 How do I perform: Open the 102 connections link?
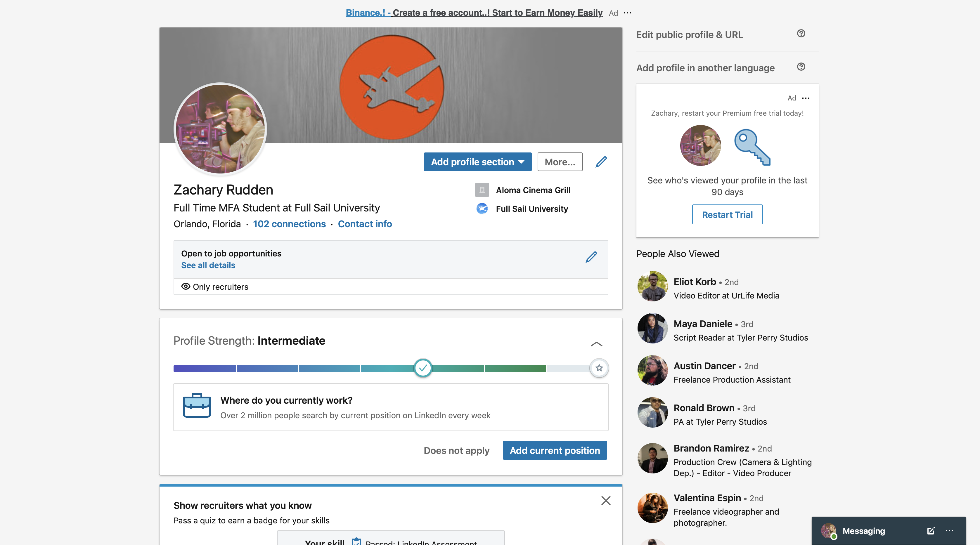(289, 224)
